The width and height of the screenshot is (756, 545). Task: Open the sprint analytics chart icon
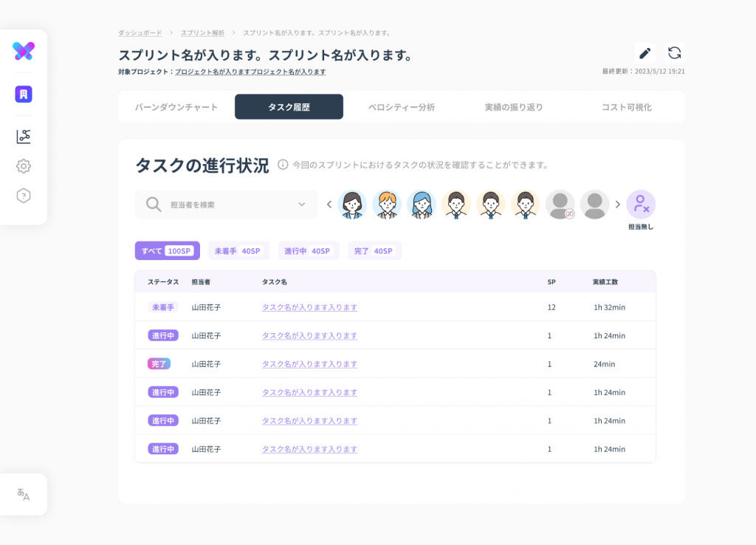click(24, 137)
